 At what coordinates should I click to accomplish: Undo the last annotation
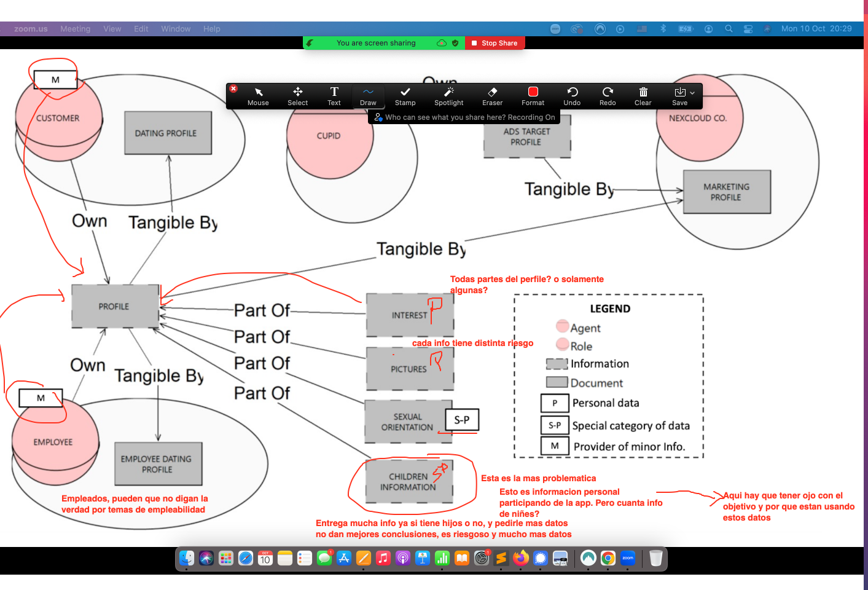pos(572,96)
